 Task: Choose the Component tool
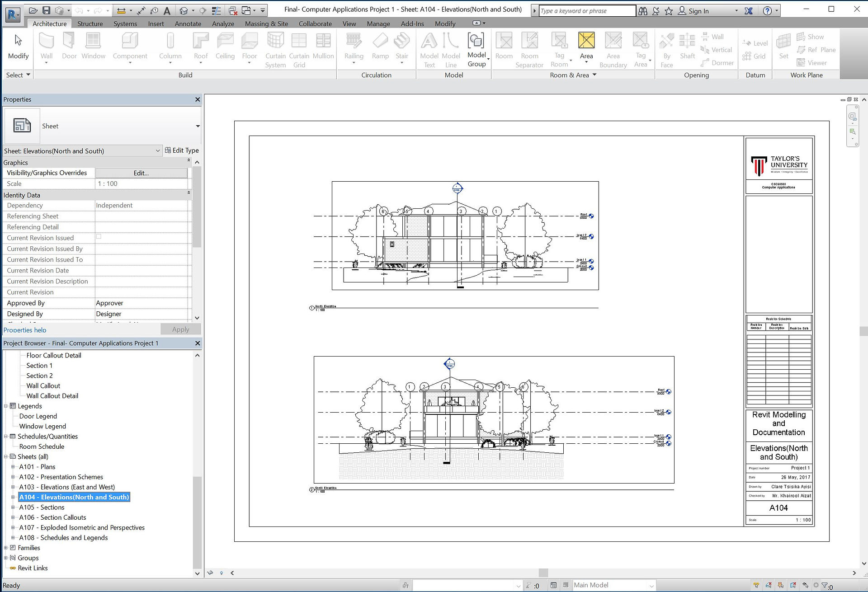pyautogui.click(x=130, y=47)
